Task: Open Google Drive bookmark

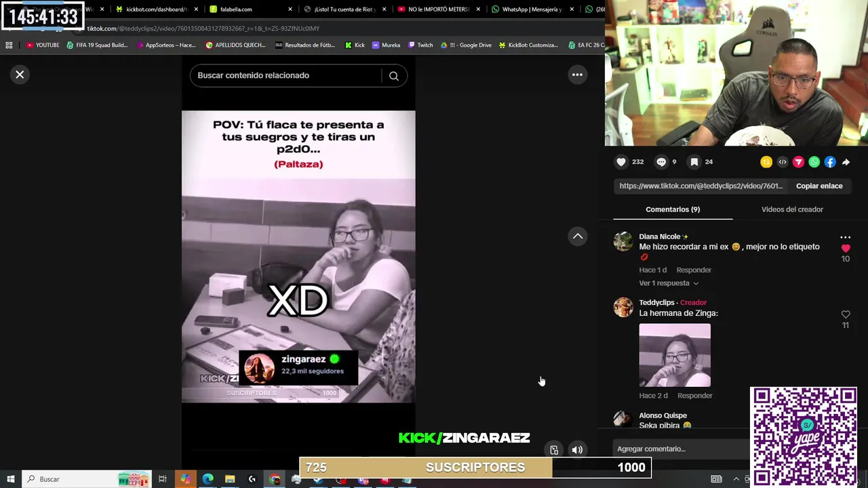Action: click(x=466, y=45)
